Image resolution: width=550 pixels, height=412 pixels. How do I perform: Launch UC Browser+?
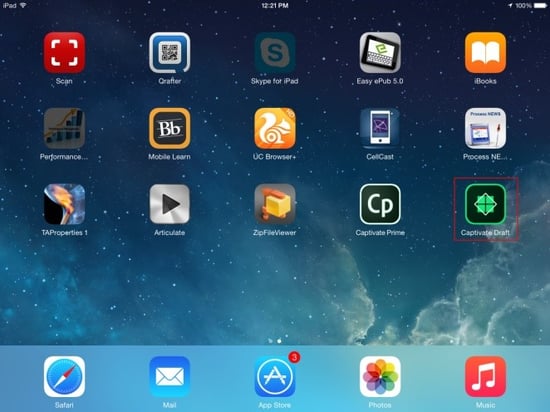tap(275, 128)
